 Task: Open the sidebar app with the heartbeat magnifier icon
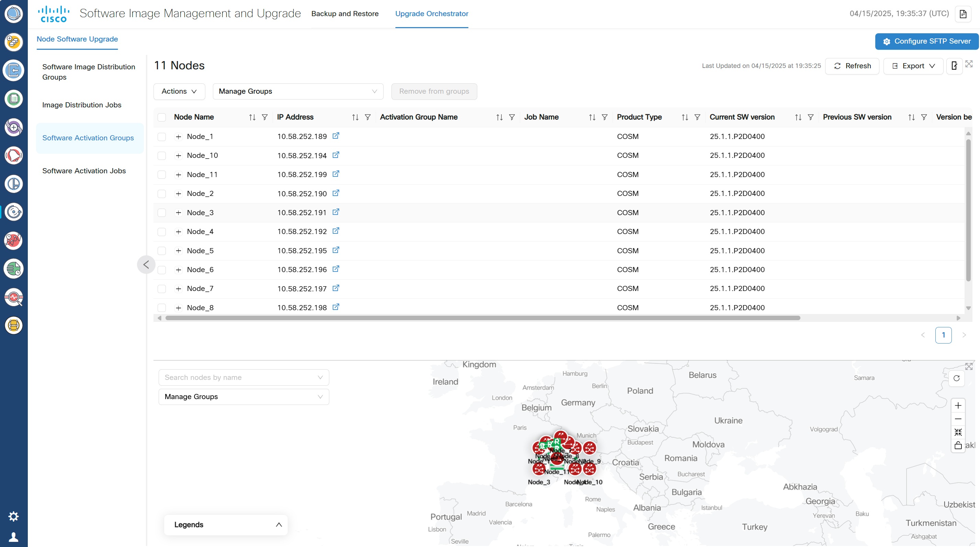pos(14,297)
